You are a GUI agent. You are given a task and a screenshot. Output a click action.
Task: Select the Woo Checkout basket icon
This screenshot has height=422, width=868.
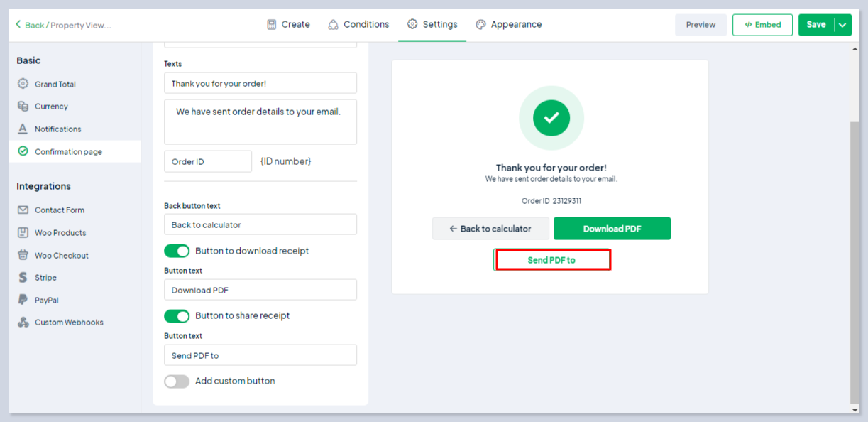pos(23,255)
